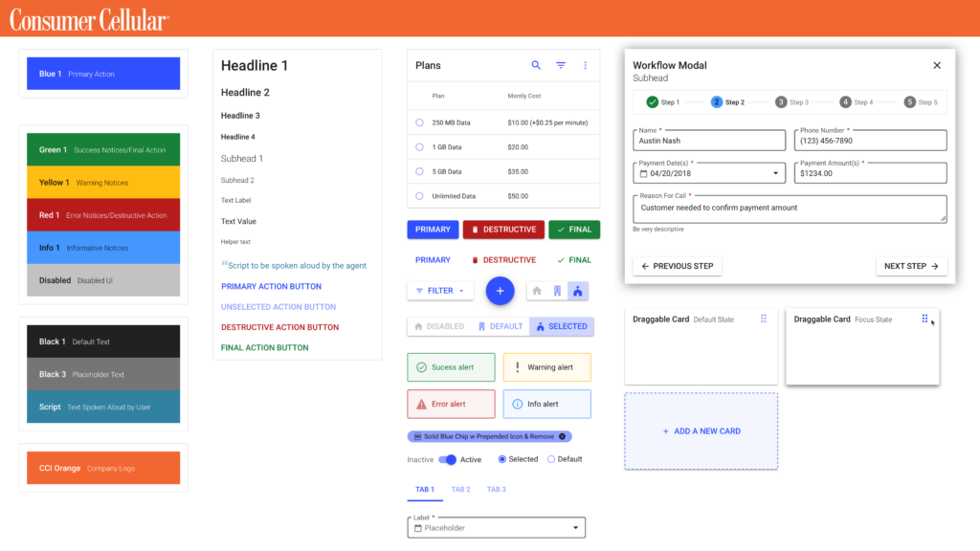Select the CCI Orange color swatch
Screen dimensions: 980x551
[x=103, y=468]
